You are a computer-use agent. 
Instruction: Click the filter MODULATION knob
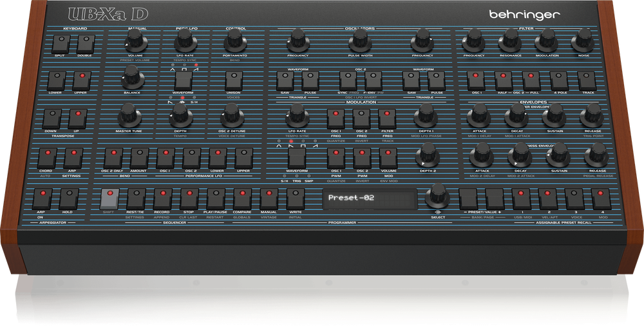546,41
